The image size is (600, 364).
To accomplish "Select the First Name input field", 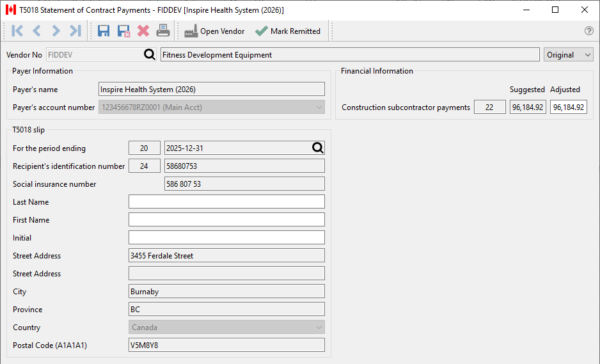I will pos(226,219).
